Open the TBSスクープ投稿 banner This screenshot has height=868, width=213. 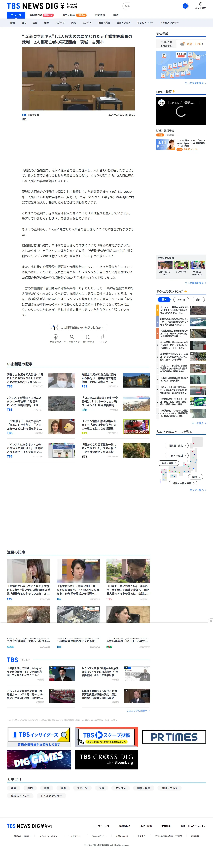coord(106,737)
